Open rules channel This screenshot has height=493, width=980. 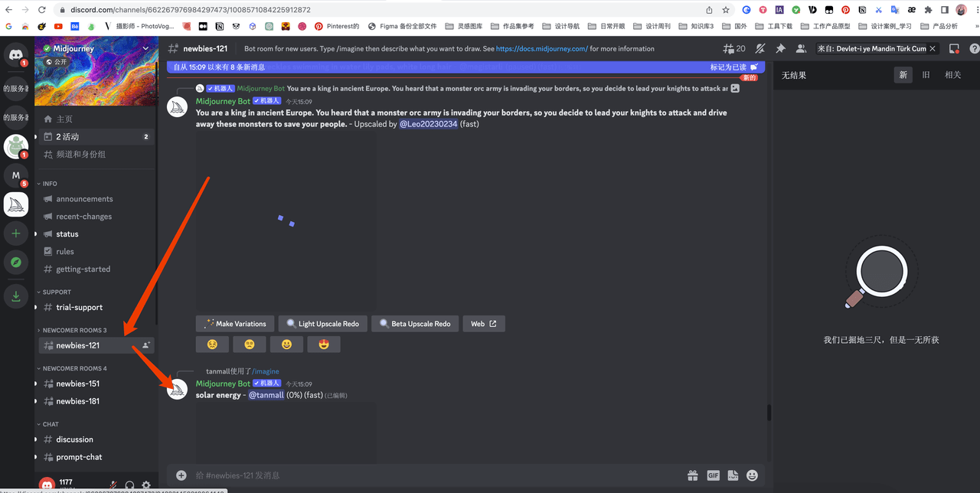coord(96,251)
